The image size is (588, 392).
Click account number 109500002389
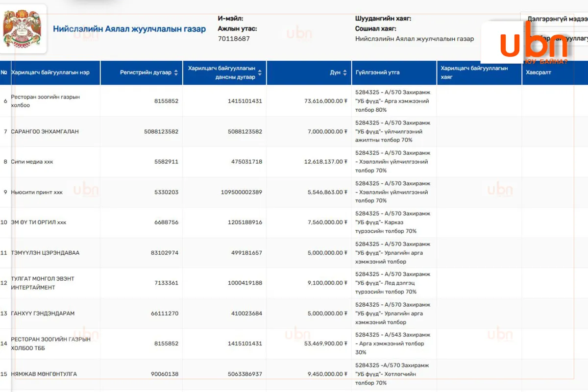click(241, 192)
